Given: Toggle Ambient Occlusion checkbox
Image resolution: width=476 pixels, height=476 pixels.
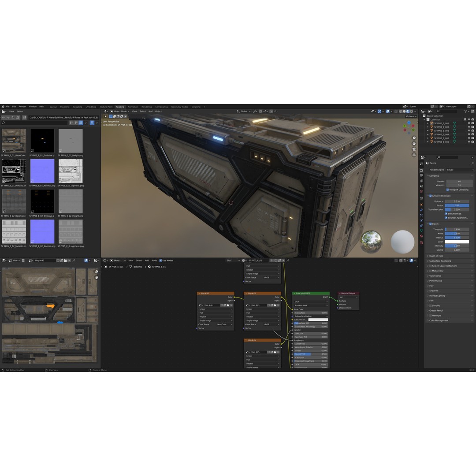Looking at the screenshot, I should (430, 196).
